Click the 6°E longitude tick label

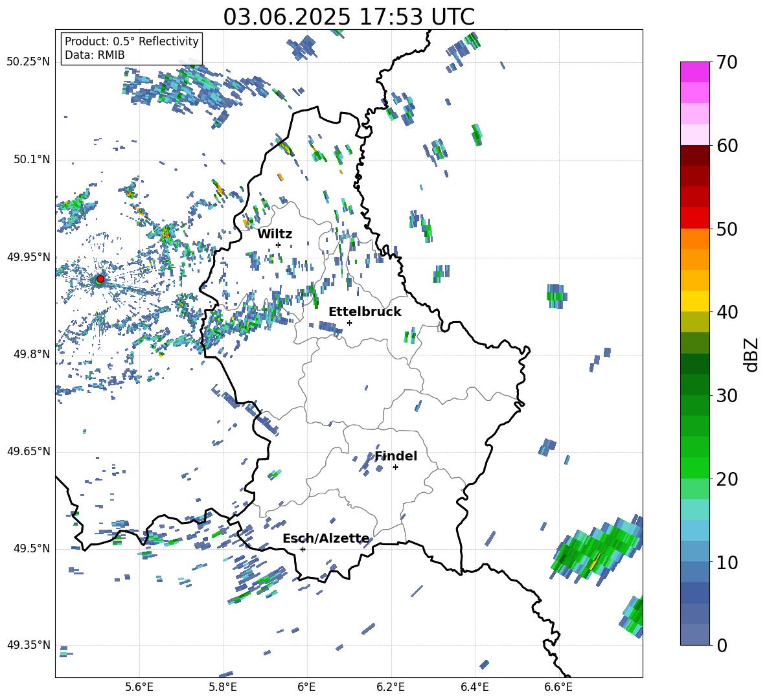[x=306, y=687]
